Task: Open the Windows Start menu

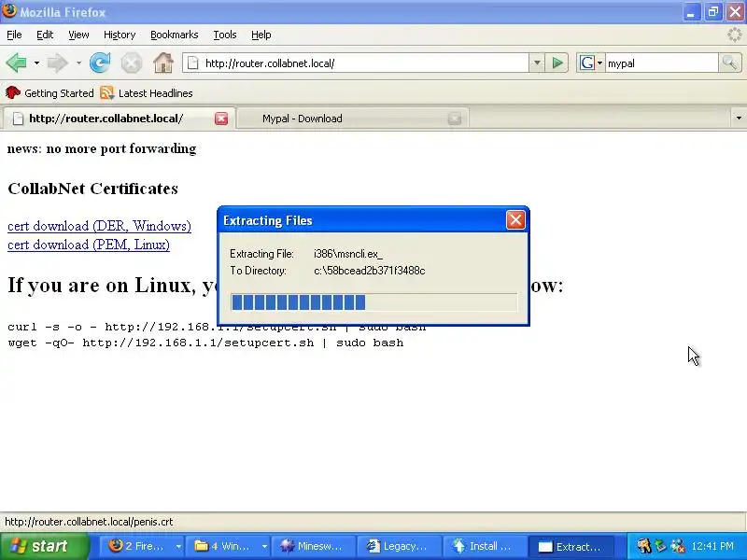Action: (44, 546)
